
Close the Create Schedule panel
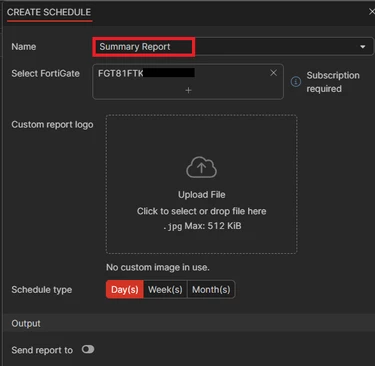371,12
